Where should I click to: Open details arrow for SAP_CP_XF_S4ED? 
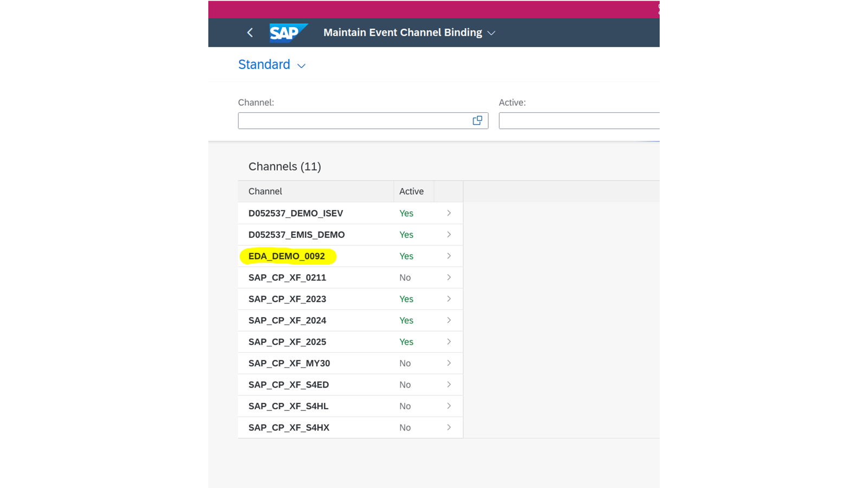tap(449, 384)
